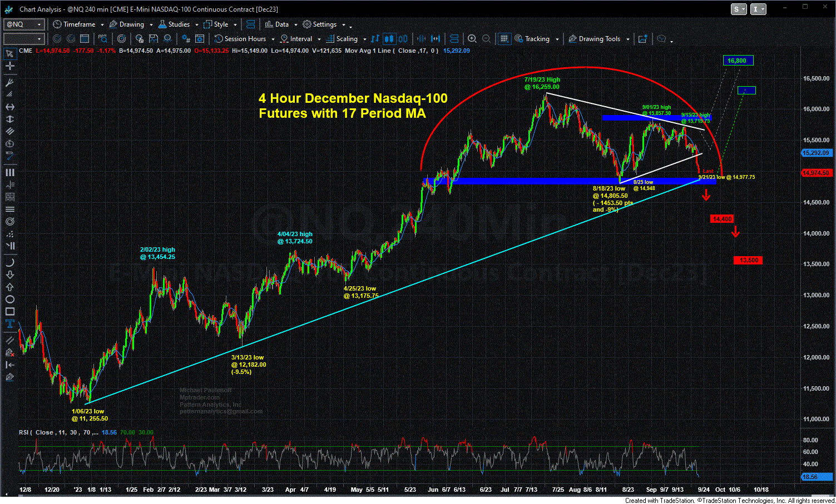Expand the Session Hours dropdown
The image size is (836, 504).
(x=272, y=39)
